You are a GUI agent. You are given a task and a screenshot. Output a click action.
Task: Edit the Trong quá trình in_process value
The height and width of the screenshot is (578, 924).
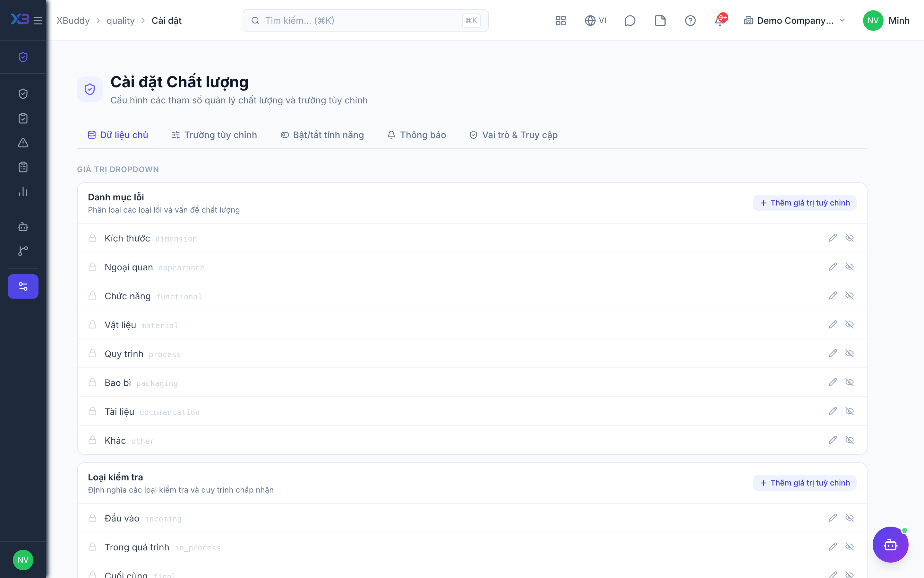(833, 547)
